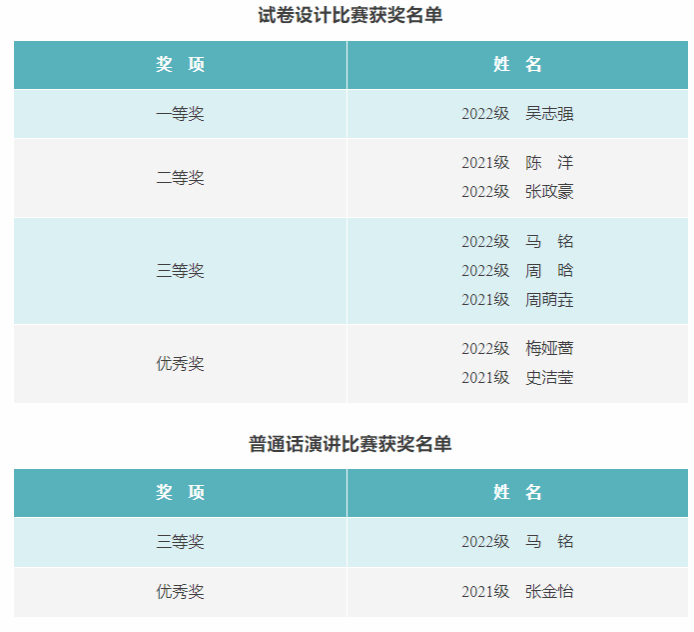Select the 2021级 史洁莹 entry
This screenshot has height=632, width=694.
517,378
